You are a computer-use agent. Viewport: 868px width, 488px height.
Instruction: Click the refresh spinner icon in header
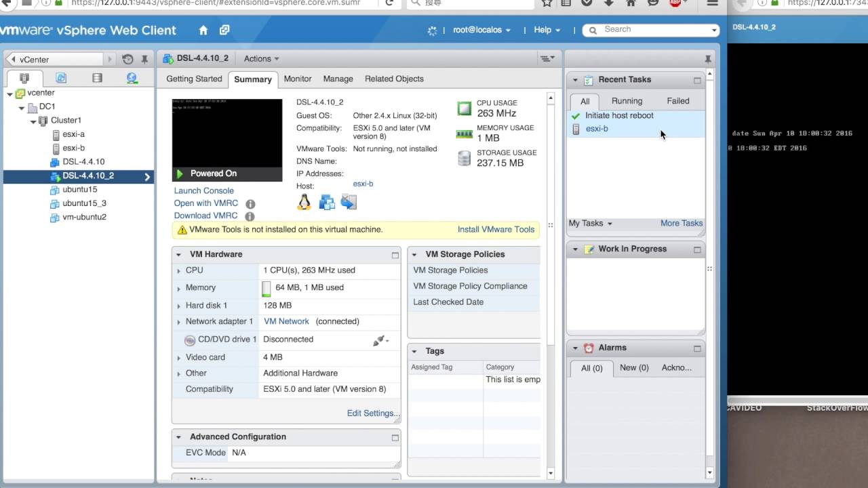[x=432, y=30]
